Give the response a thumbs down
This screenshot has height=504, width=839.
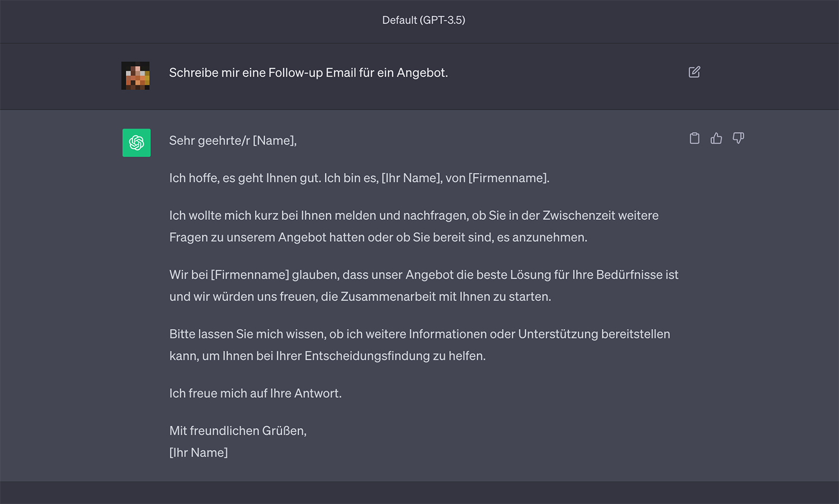coord(738,138)
